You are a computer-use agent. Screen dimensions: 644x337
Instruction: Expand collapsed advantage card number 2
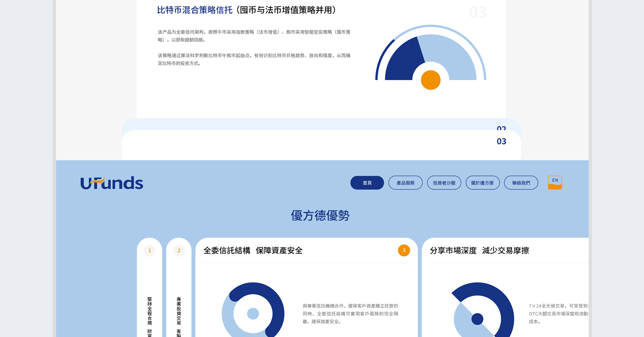tap(179, 287)
